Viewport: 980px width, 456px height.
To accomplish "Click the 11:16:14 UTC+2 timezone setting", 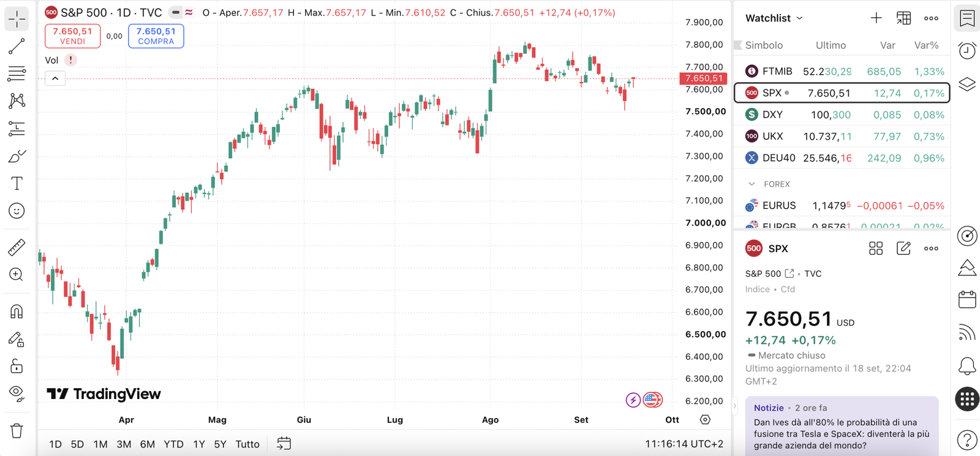I will click(x=684, y=444).
